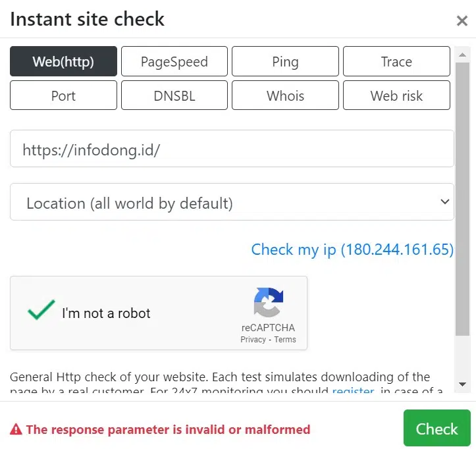Viewport: 476px width, 449px height.
Task: Click the scrollbar down arrow
Action: point(462,384)
